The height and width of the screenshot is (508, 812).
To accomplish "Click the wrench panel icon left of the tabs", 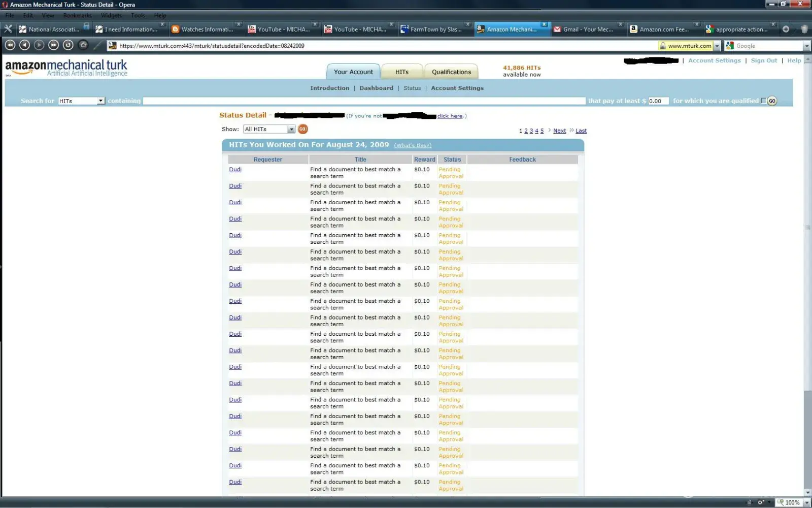I will tap(8, 29).
